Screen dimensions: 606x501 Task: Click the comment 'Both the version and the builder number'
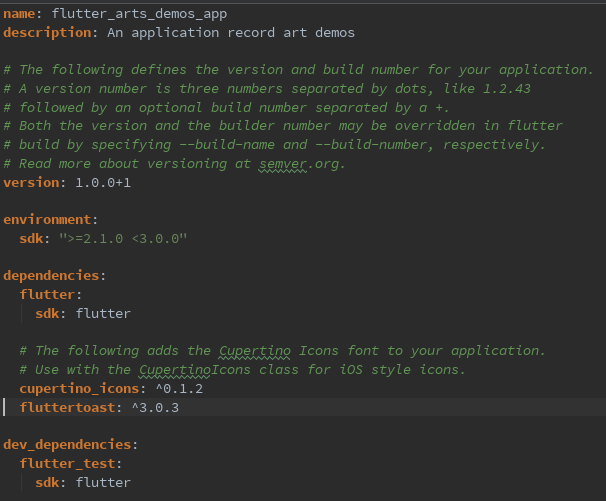(283, 126)
